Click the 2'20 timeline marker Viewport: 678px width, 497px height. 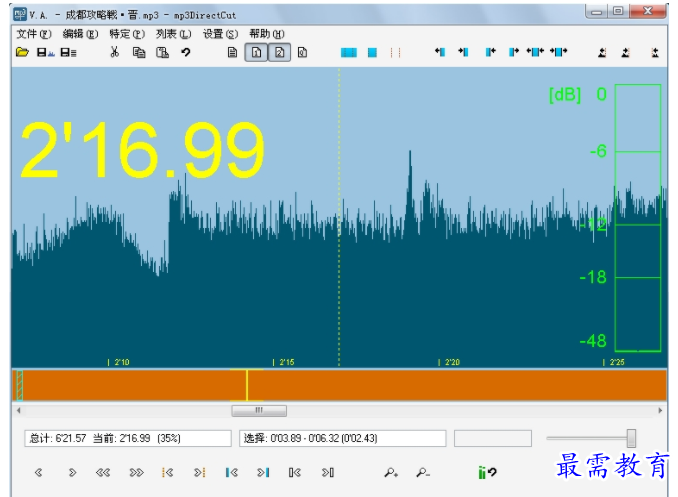pos(449,362)
